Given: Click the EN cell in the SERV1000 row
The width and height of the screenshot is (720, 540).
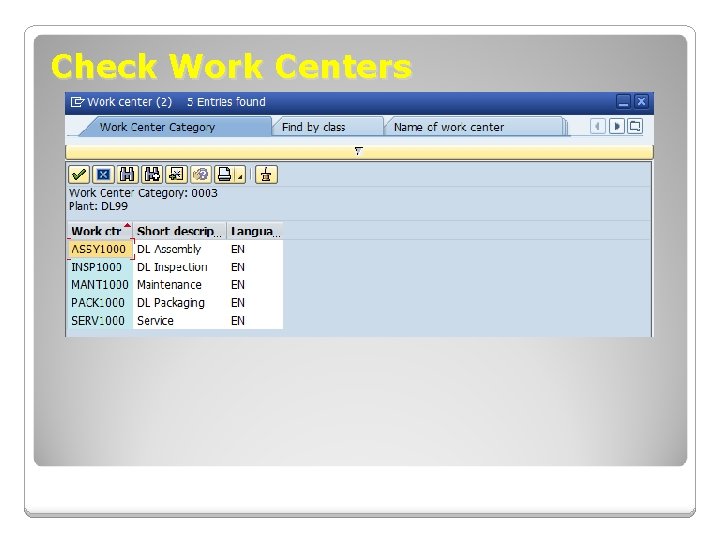Looking at the screenshot, I should tap(255, 321).
